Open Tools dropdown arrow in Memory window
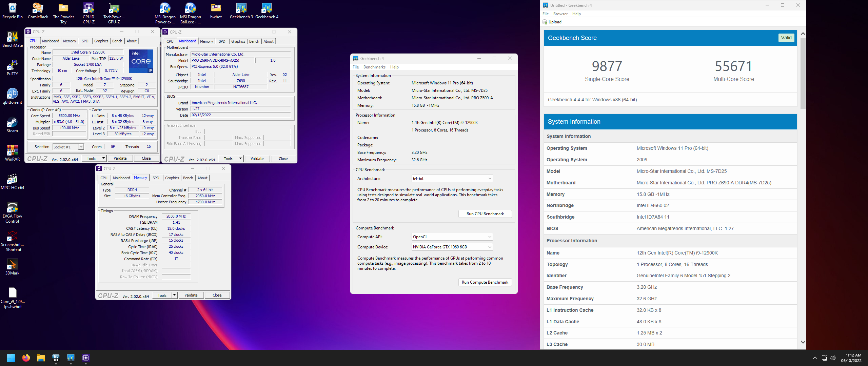Viewport: 868px width, 366px height. (174, 295)
